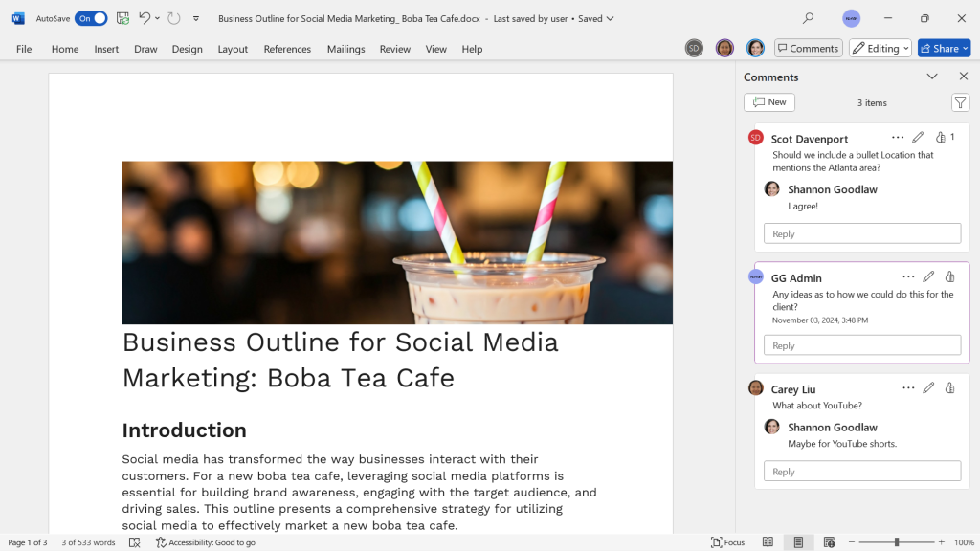The image size is (980, 551).
Task: Like Carey Liu's comment with thumbs up
Action: (x=949, y=387)
